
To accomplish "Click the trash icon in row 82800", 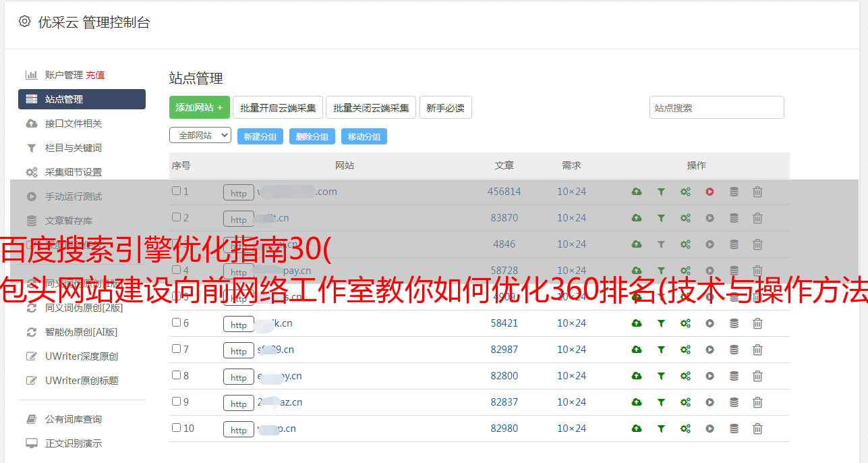I will [757, 376].
